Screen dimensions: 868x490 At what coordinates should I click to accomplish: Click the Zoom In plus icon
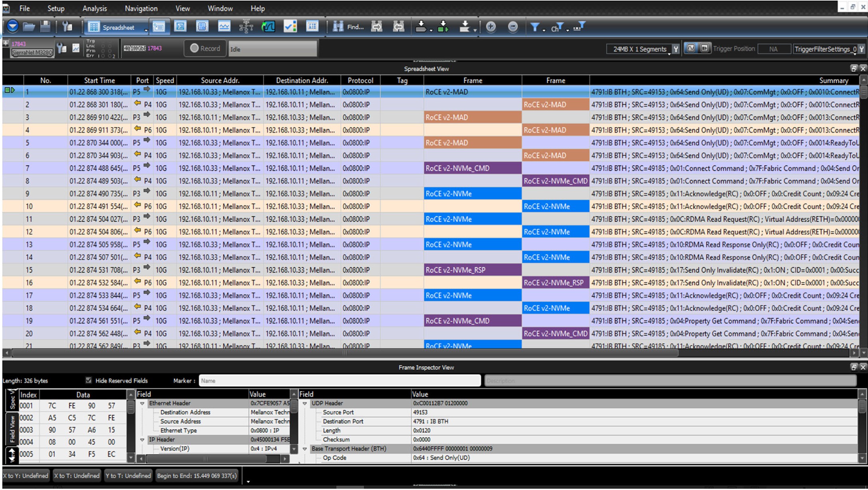pyautogui.click(x=491, y=27)
